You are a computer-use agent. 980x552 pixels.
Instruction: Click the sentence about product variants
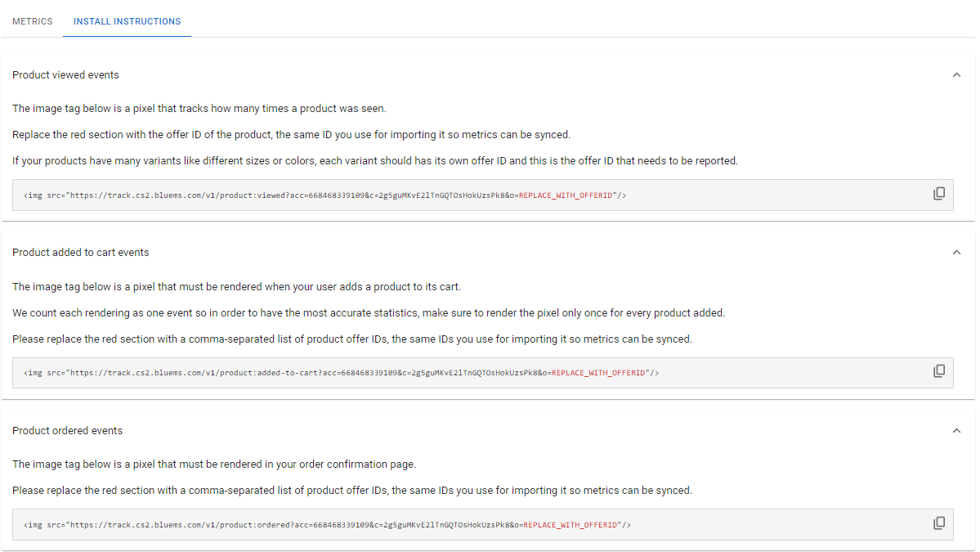[x=374, y=161]
